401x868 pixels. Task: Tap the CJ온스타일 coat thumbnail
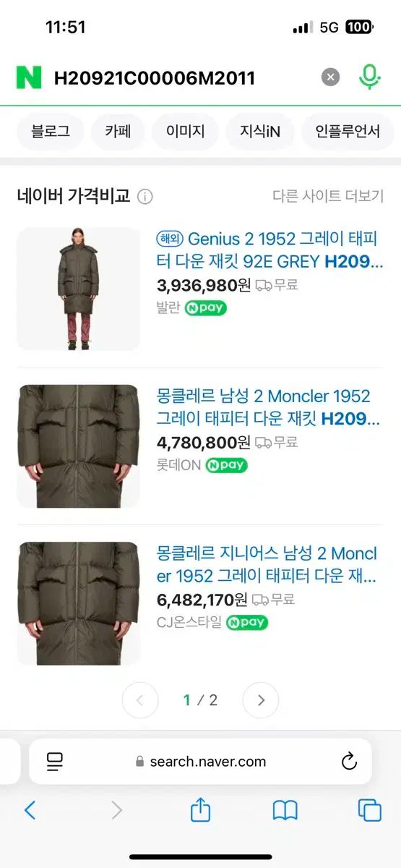point(78,603)
